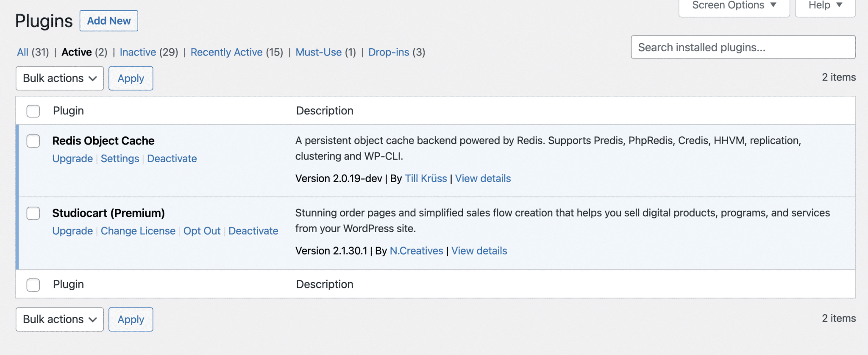View the Must-Use plugins list
Image resolution: width=868 pixels, height=355 pixels.
point(318,52)
